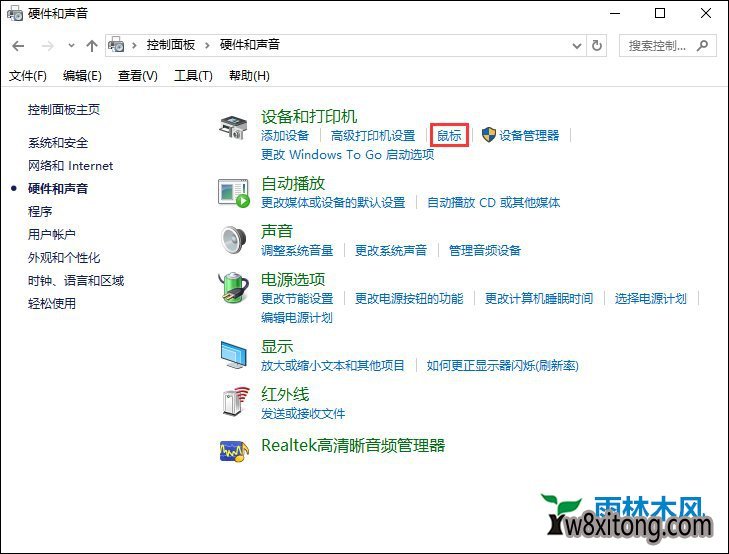Open 调整系统音量 under Sound
The image size is (729, 554).
297,250
